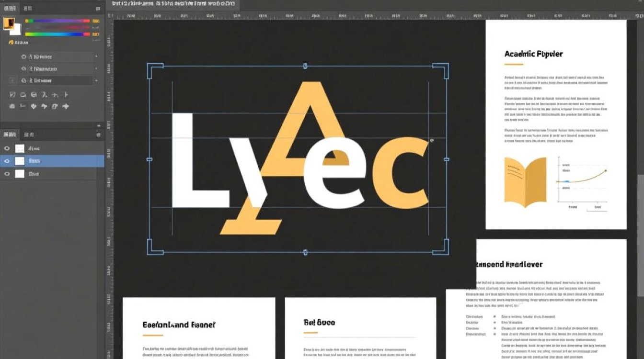Click the circular icon on the first property row
This screenshot has width=644, height=359.
tap(23, 57)
